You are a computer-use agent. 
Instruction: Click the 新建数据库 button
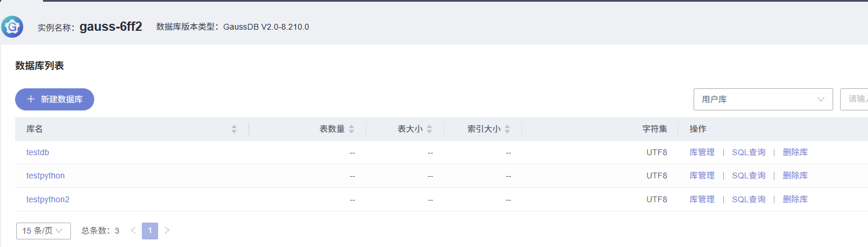pos(55,99)
